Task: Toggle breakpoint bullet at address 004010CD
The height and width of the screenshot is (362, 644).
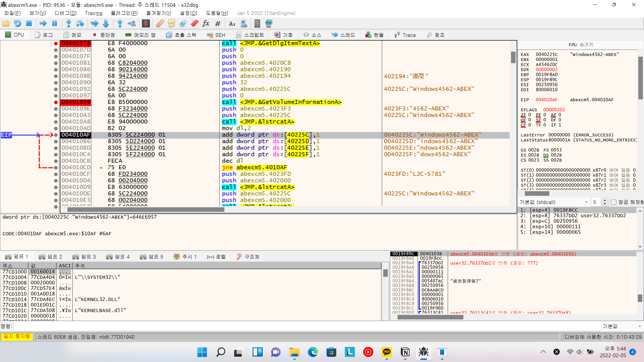Action: [56, 167]
